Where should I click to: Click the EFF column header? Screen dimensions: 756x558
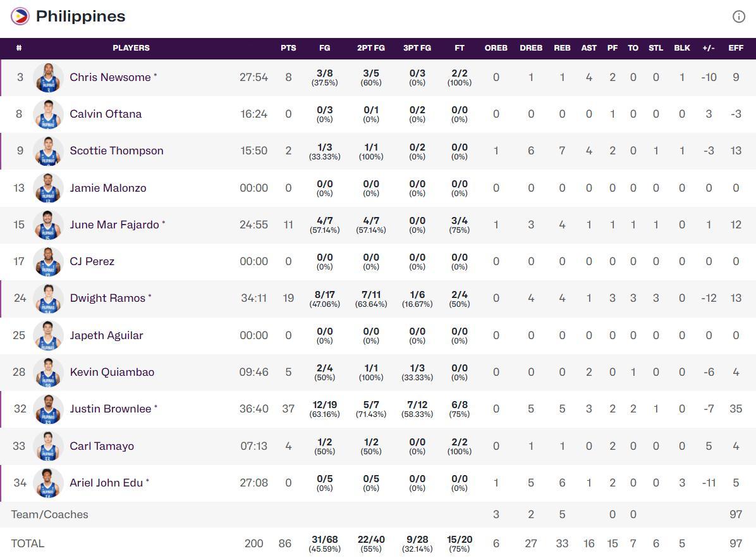(736, 48)
